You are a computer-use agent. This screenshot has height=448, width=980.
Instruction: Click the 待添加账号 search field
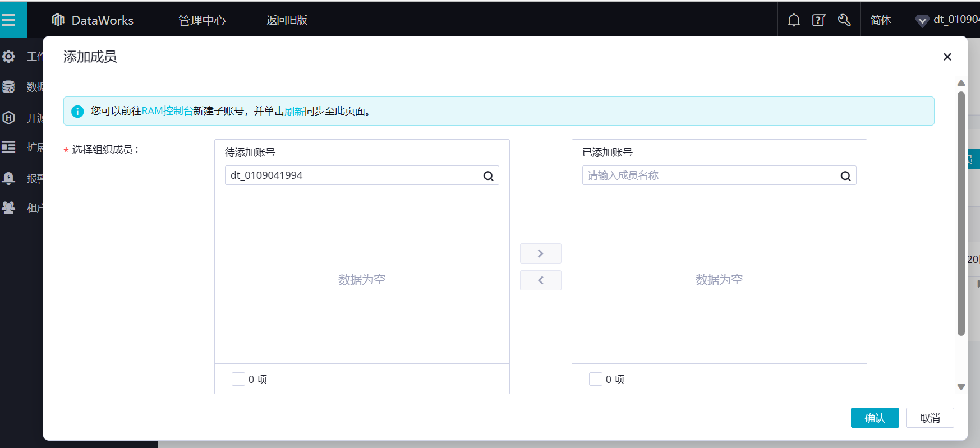362,175
